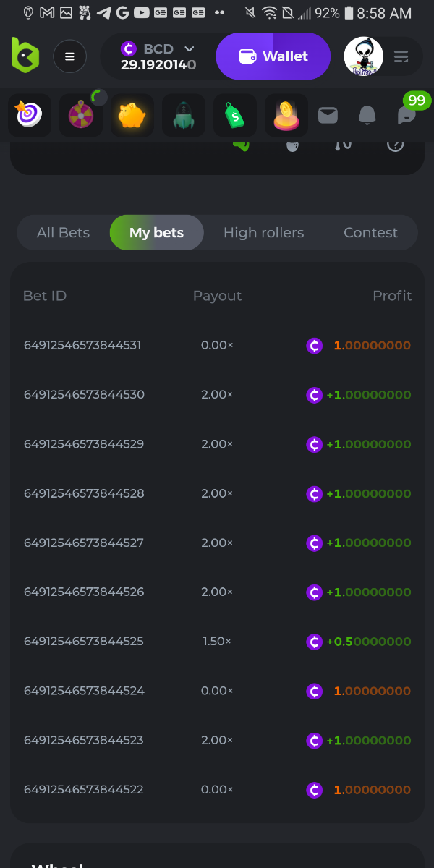The height and width of the screenshot is (868, 434).
Task: Open the hamburger menu button
Action: click(x=69, y=56)
